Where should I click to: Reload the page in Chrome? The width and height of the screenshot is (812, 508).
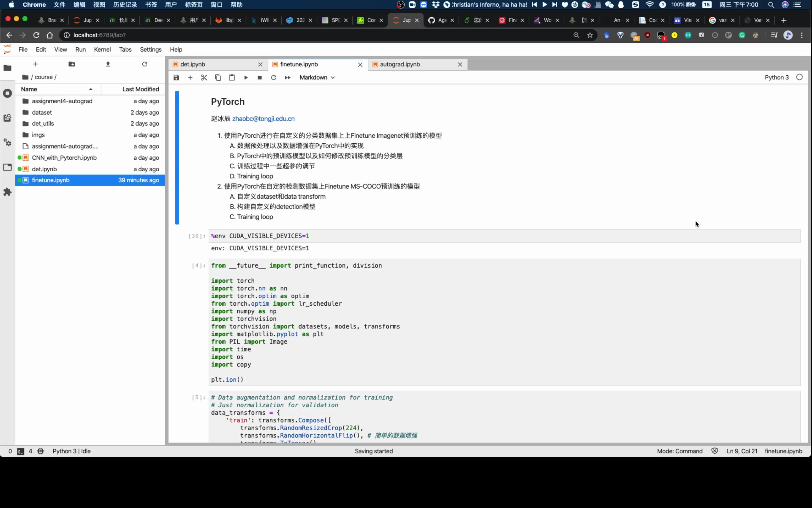tap(36, 35)
